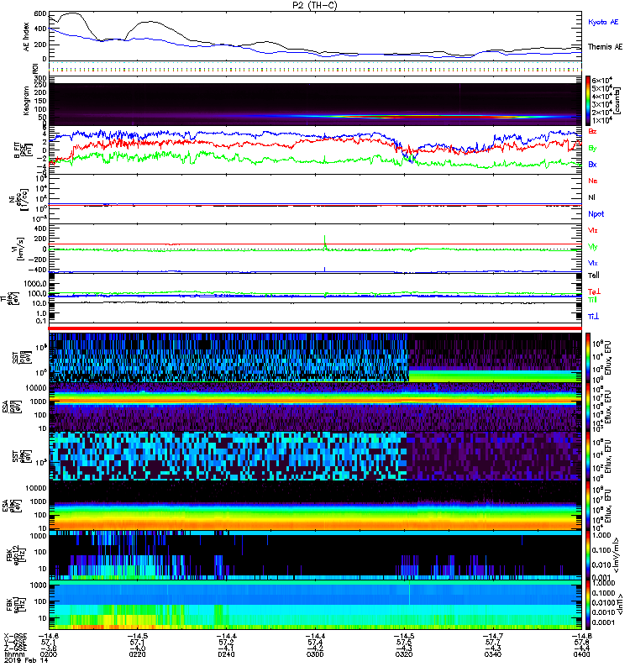Click the green Viy spike near 0300
This screenshot has height=672, width=630.
(x=324, y=242)
